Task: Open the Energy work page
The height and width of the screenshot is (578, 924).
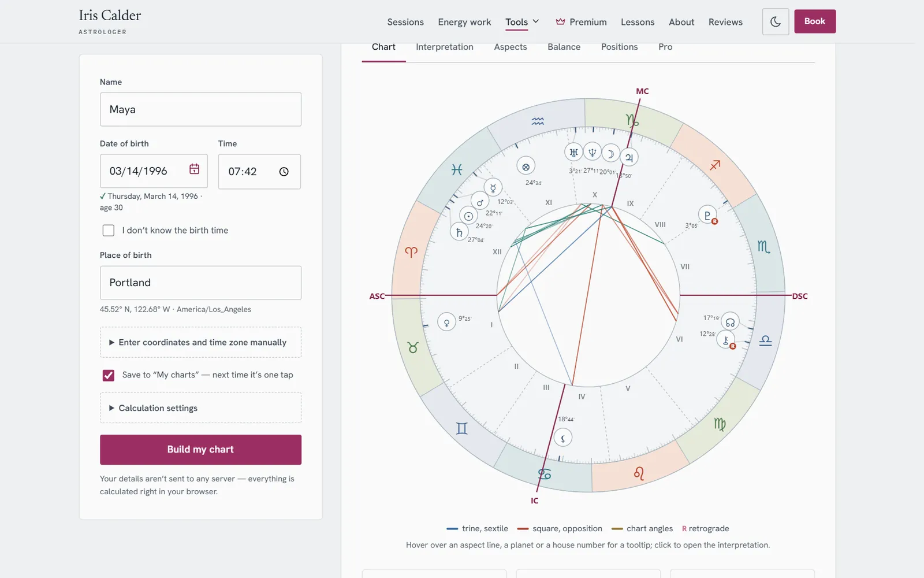Action: (x=464, y=22)
